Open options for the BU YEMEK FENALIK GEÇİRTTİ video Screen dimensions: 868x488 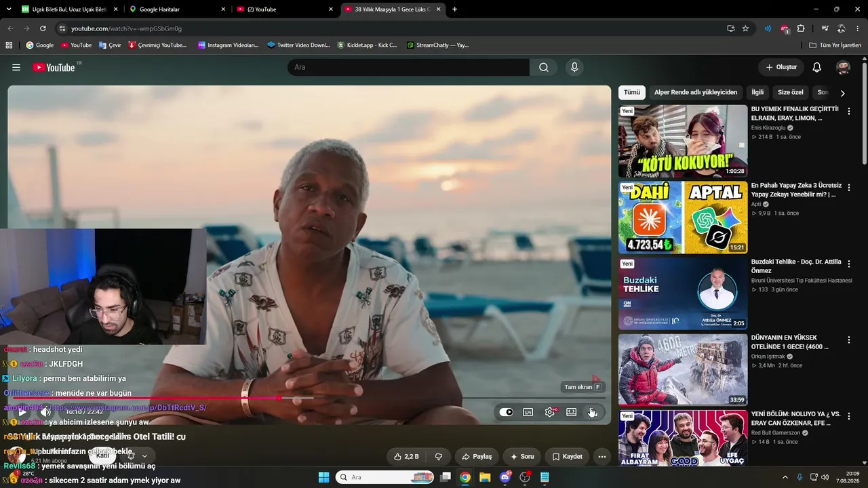[x=848, y=111]
